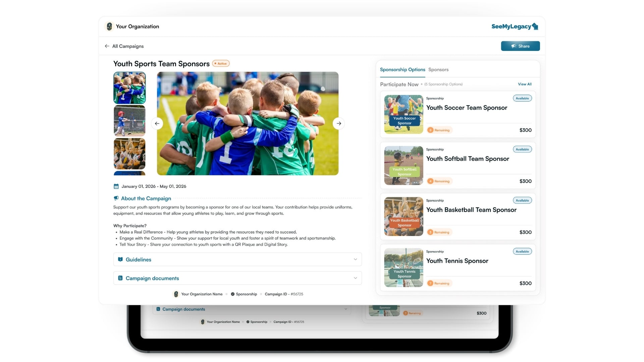Click Remaining badge in tablet window behind
This screenshot has height=362, width=644.
(x=413, y=313)
